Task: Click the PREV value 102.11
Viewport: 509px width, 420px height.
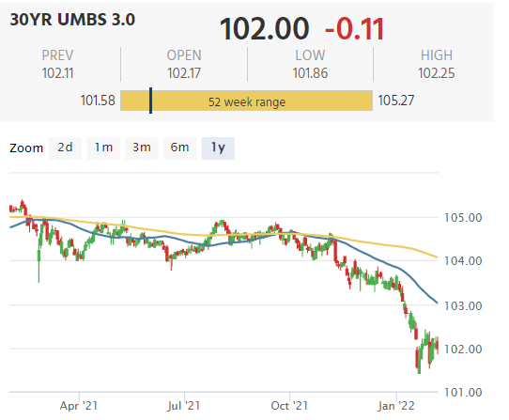Action: click(x=58, y=73)
